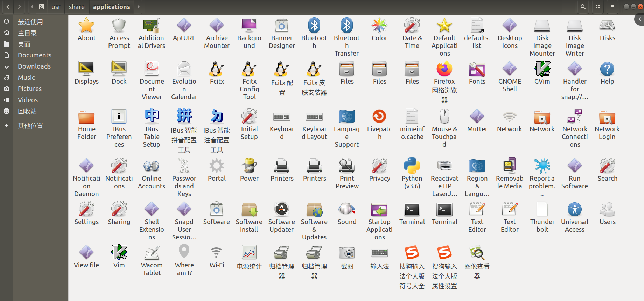The image size is (644, 301).
Task: Select the Network Connections icon
Action: tap(575, 117)
